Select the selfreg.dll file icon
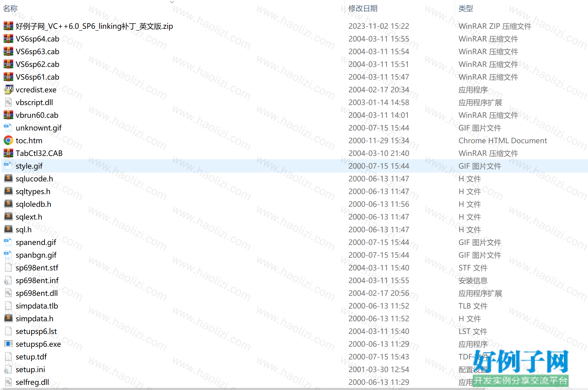This screenshot has height=390, width=588. tap(8, 382)
